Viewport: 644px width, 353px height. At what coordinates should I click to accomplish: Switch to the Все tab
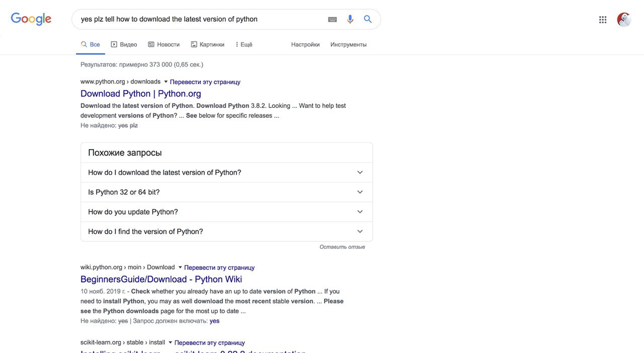point(91,44)
